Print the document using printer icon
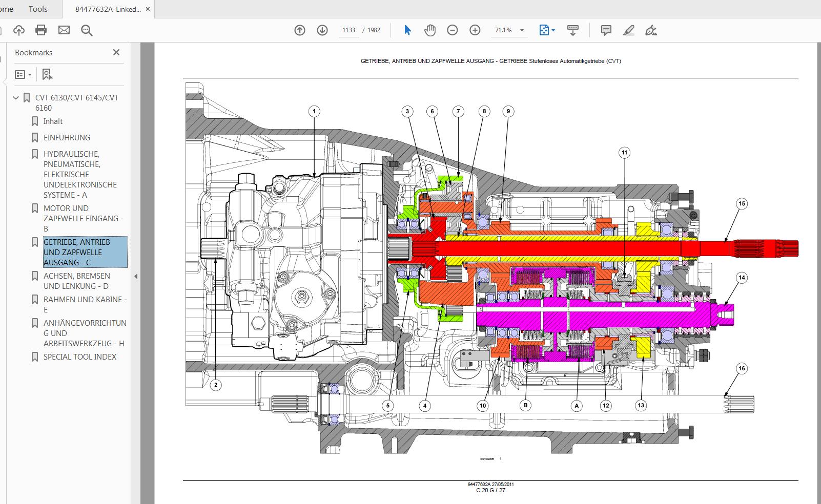The image size is (821, 504). click(x=41, y=31)
